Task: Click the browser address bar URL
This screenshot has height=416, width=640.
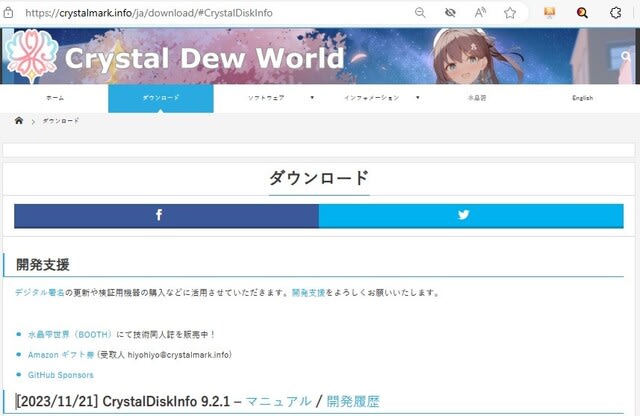Action: 149,13
